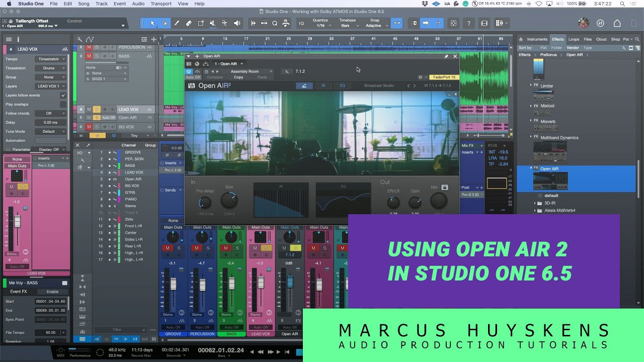Open the toolbar help question-mark button
The image size is (644, 362).
point(469,23)
